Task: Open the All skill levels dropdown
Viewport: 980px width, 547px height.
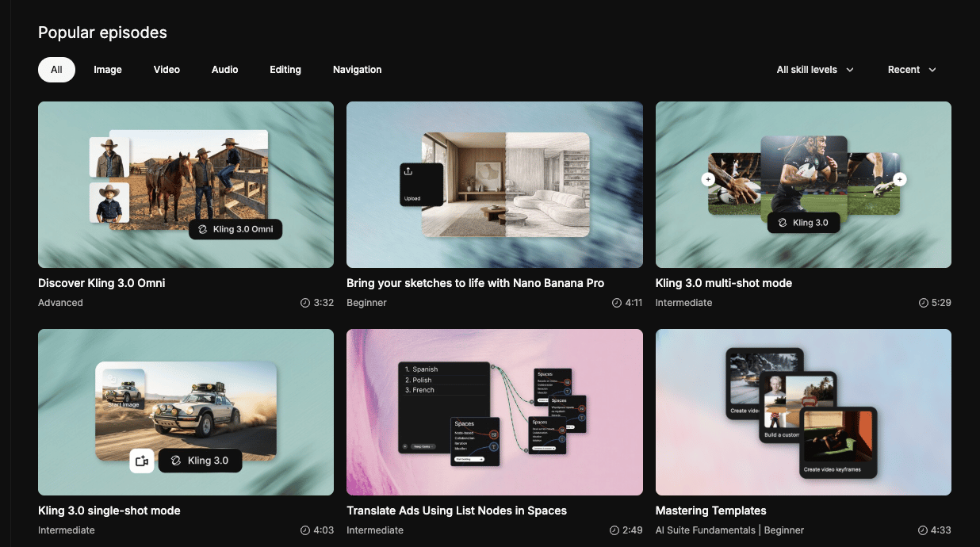Action: (x=815, y=70)
